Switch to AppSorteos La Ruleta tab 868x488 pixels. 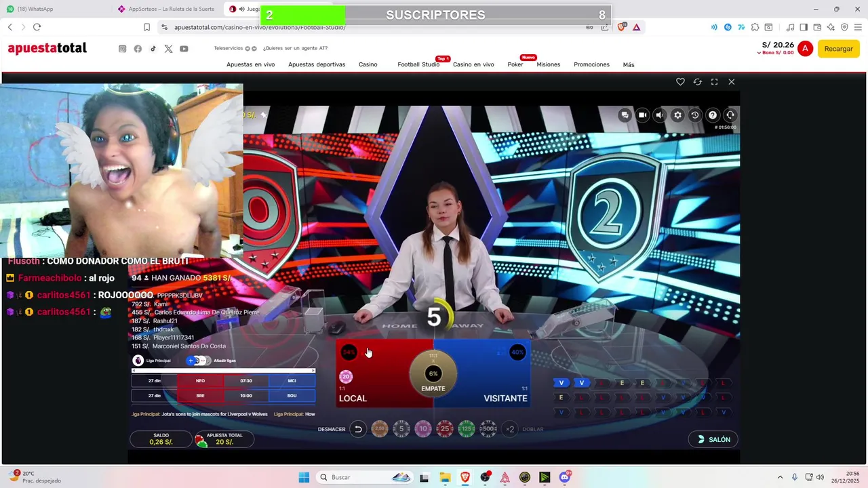tap(166, 9)
